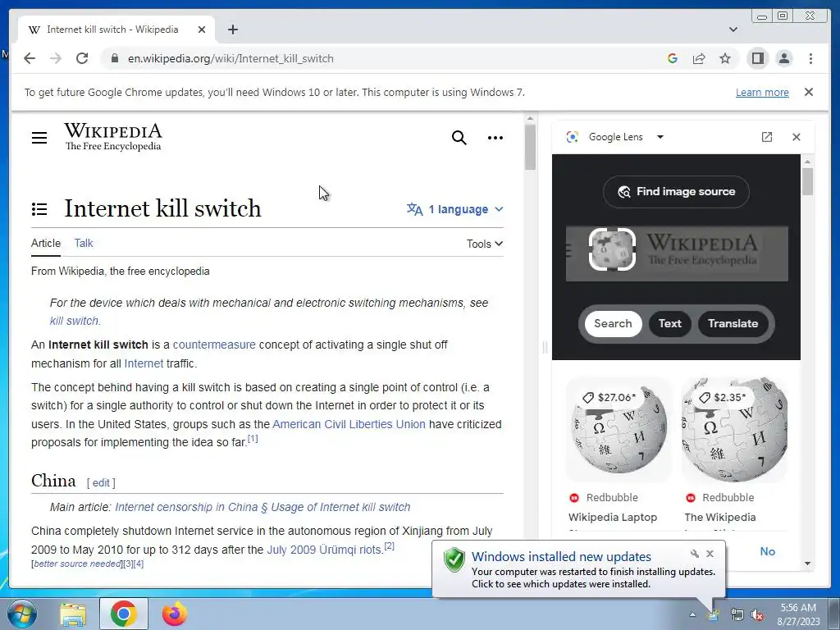840x630 pixels.
Task: Click Find image source button
Action: click(676, 192)
